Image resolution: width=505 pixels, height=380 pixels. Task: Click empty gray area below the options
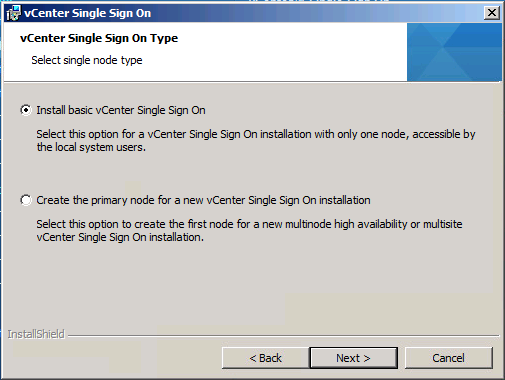point(252,283)
